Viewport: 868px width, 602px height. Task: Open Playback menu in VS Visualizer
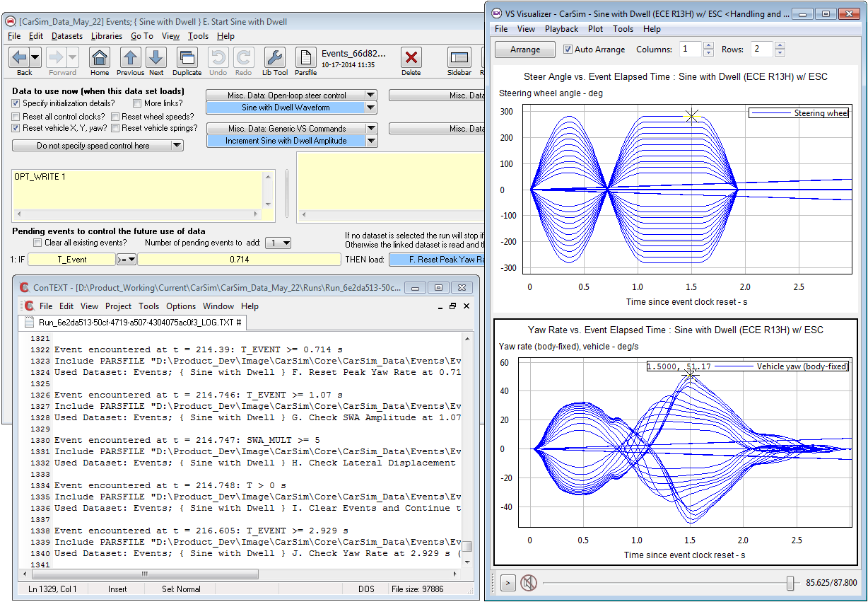click(x=561, y=29)
